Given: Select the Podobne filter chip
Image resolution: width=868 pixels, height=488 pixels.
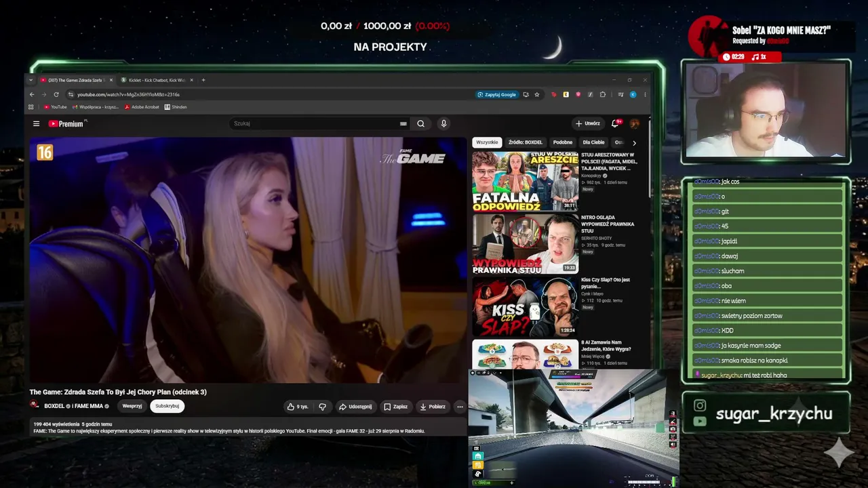Looking at the screenshot, I should [563, 142].
